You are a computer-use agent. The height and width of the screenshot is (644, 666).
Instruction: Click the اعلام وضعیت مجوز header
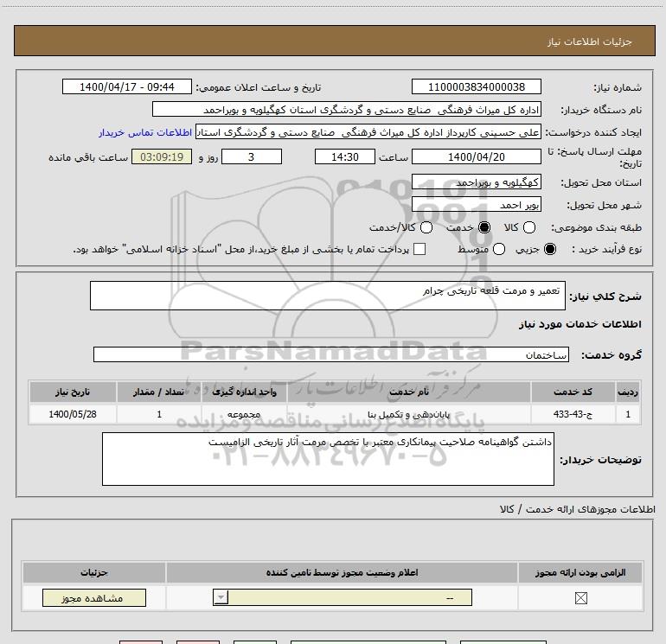coord(342,572)
